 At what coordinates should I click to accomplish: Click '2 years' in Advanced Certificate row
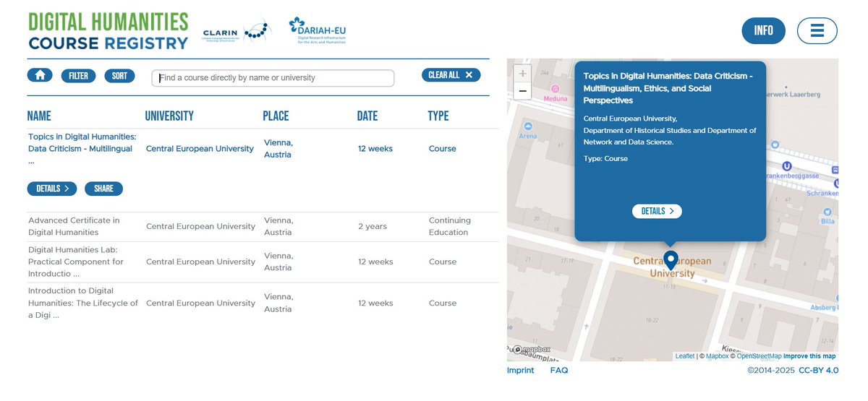point(373,226)
